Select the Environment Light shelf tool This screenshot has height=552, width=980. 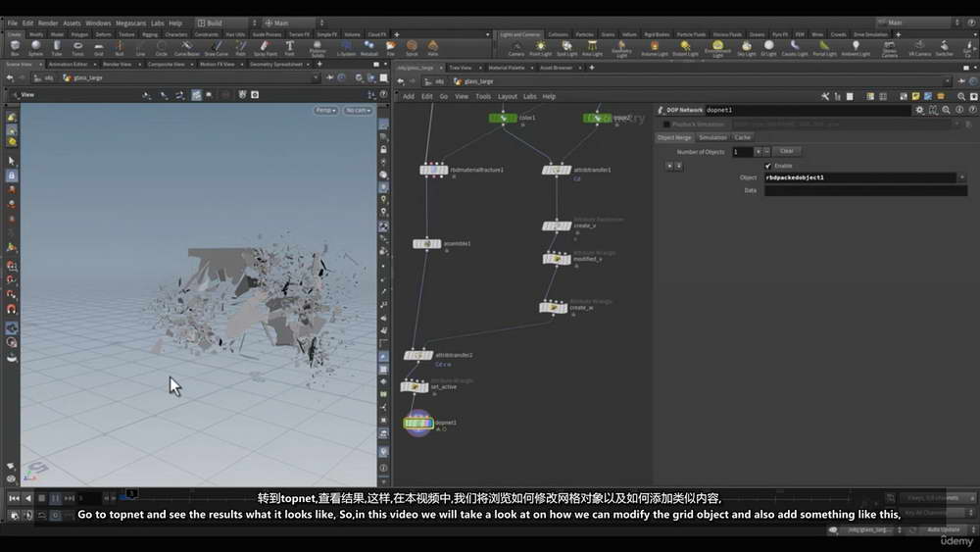(717, 49)
